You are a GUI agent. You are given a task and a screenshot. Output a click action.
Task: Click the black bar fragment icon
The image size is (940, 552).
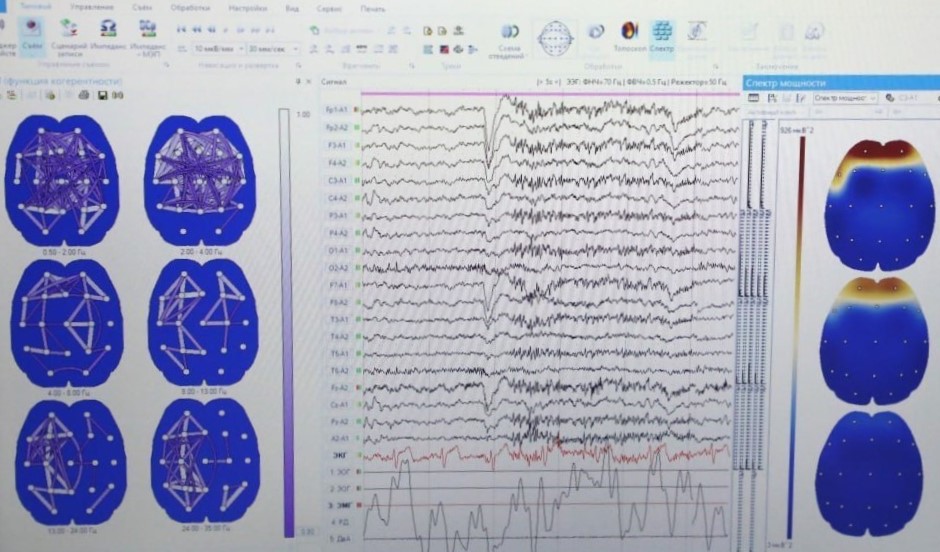coord(361,49)
